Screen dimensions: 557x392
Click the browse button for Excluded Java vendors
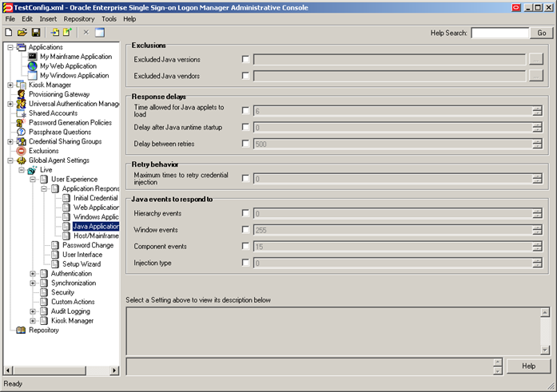click(x=536, y=76)
